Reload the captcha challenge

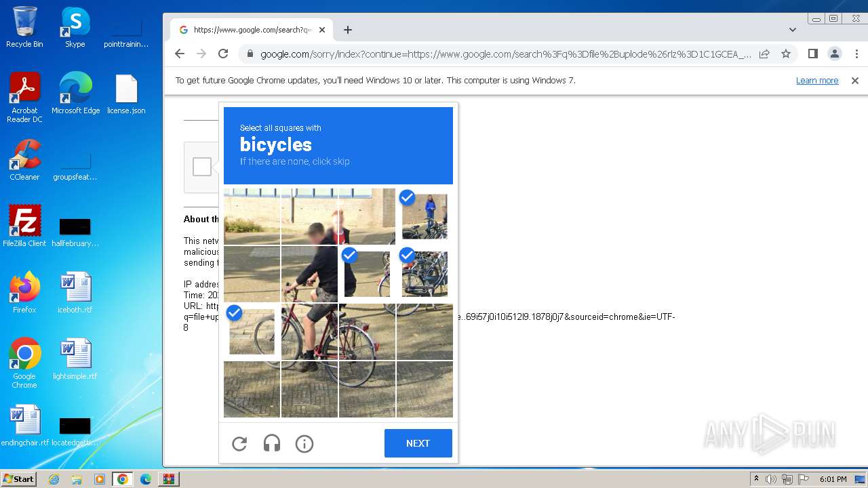239,444
